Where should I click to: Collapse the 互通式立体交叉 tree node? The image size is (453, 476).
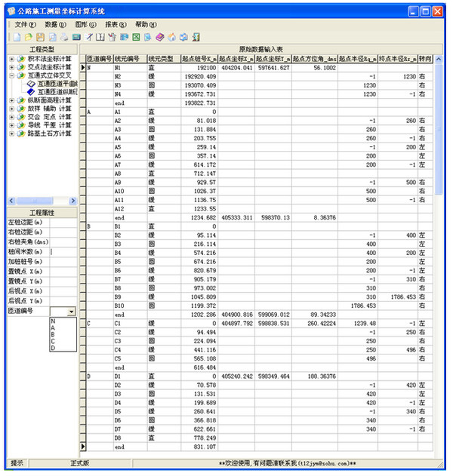11,75
